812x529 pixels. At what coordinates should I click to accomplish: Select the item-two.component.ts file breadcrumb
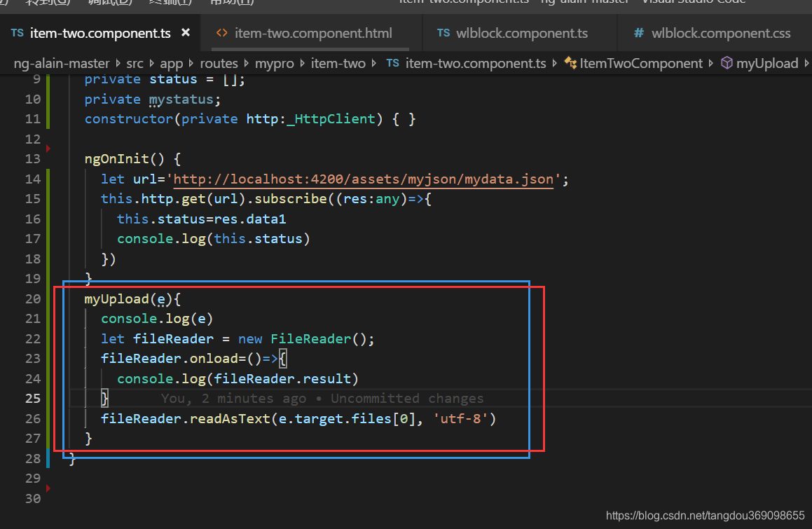pyautogui.click(x=476, y=63)
